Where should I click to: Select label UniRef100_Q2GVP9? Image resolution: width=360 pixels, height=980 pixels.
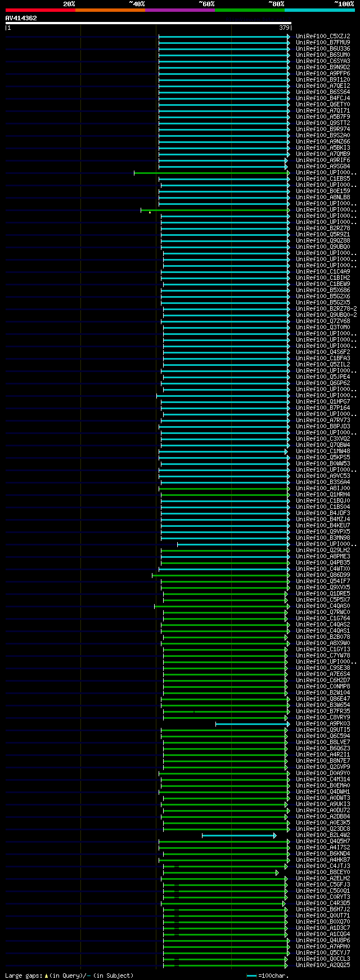[323, 767]
